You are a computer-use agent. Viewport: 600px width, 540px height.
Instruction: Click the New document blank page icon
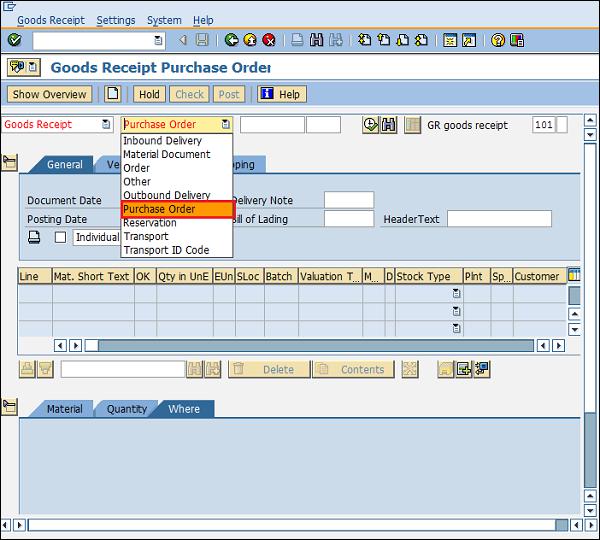coord(114,94)
